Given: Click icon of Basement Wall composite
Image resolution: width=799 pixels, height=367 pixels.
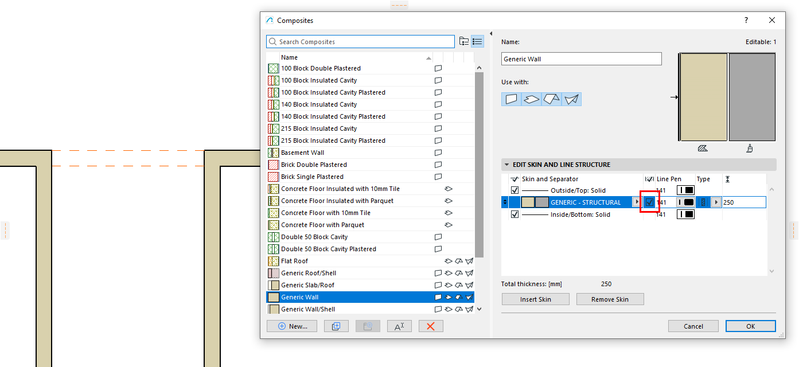Looking at the screenshot, I should [x=274, y=152].
